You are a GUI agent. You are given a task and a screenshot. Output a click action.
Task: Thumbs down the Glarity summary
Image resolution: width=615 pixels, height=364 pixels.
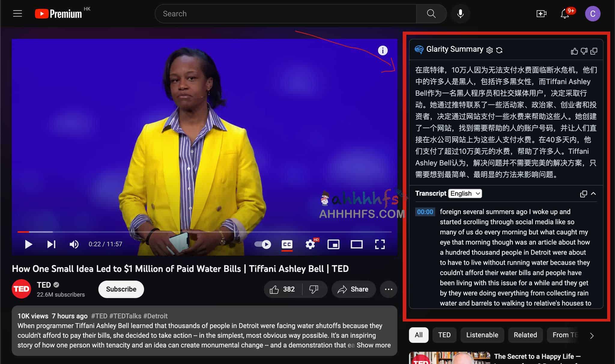tap(584, 51)
